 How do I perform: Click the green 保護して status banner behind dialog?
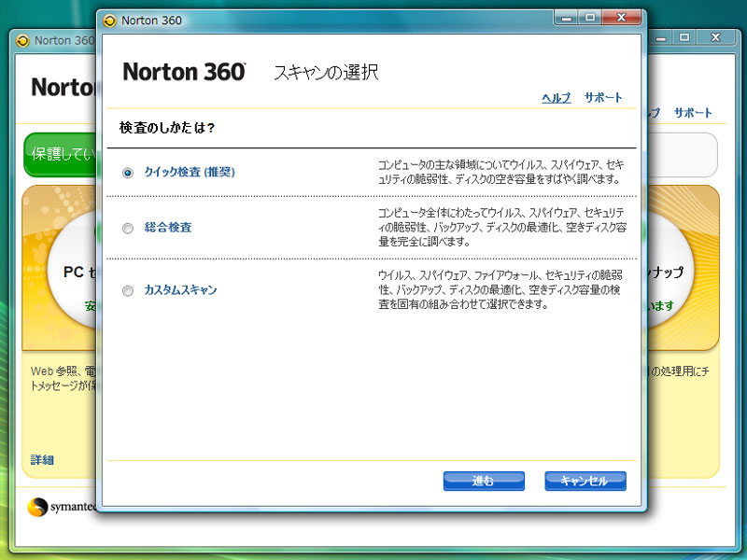pyautogui.click(x=61, y=154)
